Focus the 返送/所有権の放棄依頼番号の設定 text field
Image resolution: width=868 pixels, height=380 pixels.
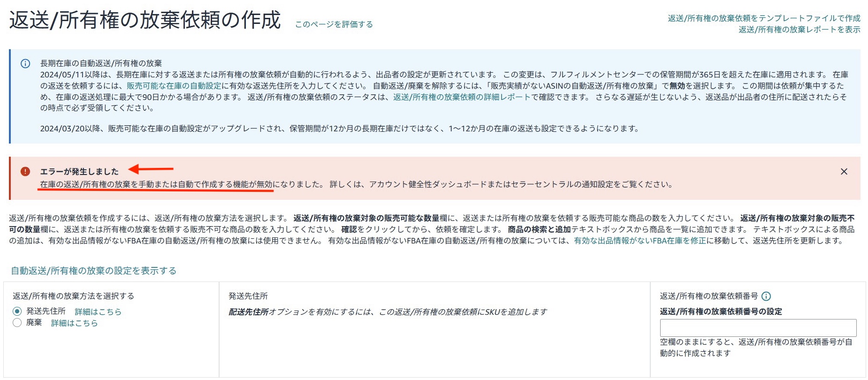758,327
